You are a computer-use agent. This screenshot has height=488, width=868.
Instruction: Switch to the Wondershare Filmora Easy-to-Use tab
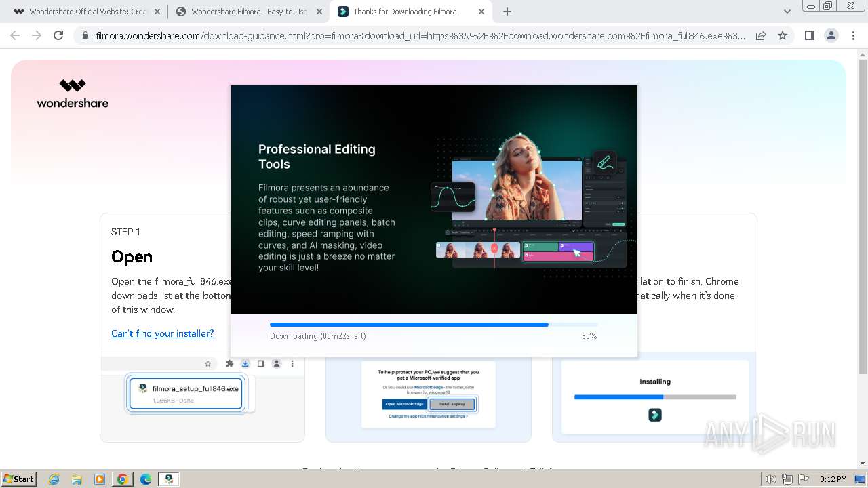click(248, 12)
